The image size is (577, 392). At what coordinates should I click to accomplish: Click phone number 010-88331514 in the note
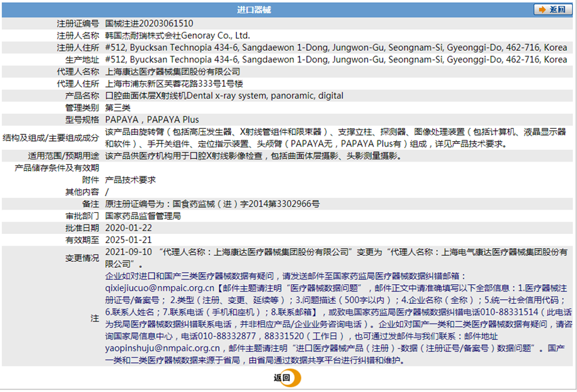pos(511,312)
